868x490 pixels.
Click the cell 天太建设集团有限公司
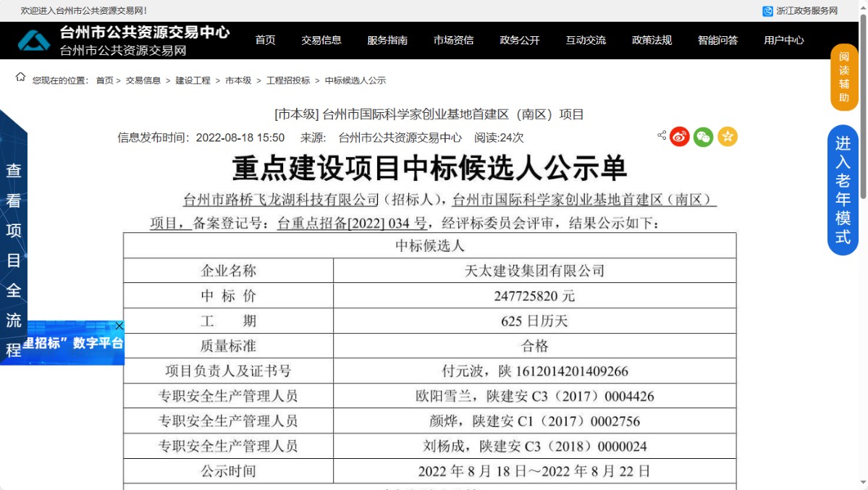click(535, 271)
